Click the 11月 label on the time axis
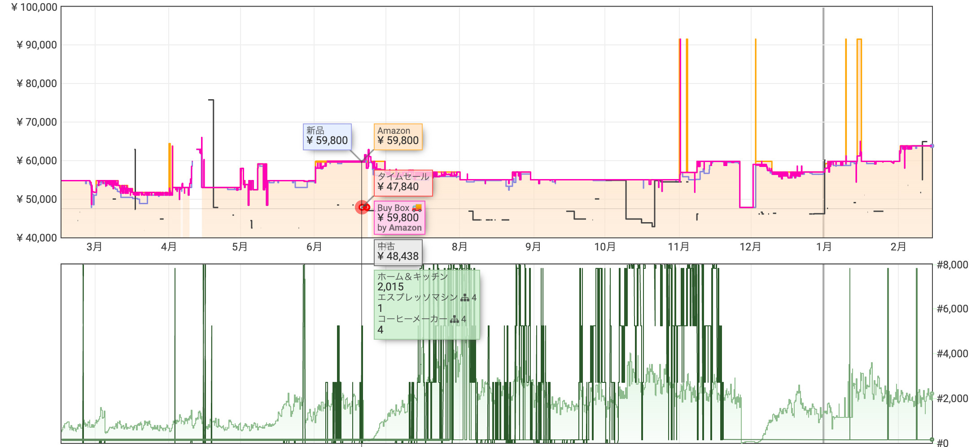980x447 pixels. click(x=678, y=247)
